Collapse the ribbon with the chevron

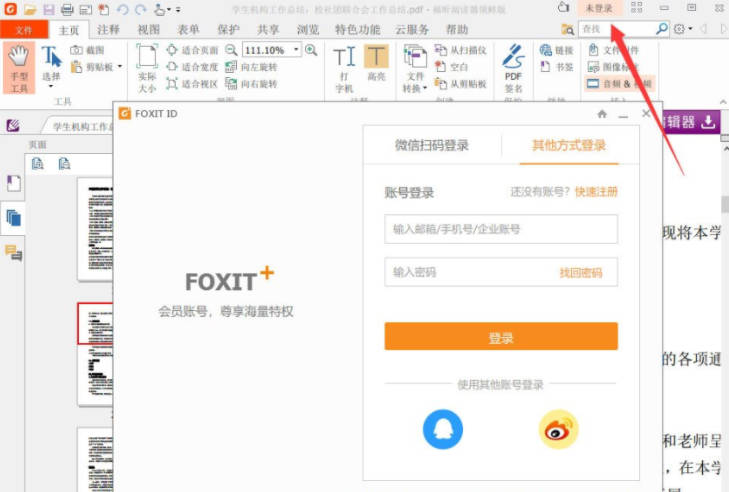[723, 102]
